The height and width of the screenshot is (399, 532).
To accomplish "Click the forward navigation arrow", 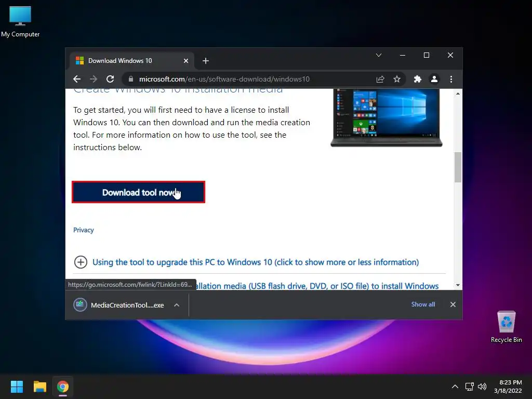I will pyautogui.click(x=94, y=79).
